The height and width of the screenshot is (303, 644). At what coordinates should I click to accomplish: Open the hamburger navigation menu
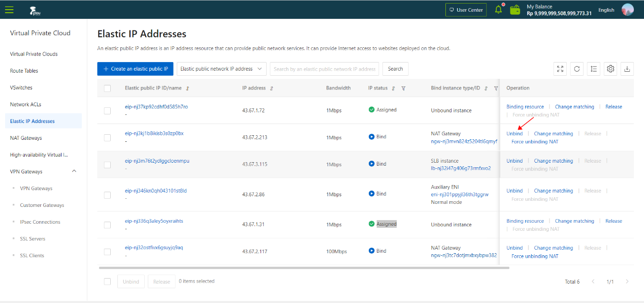coord(9,10)
